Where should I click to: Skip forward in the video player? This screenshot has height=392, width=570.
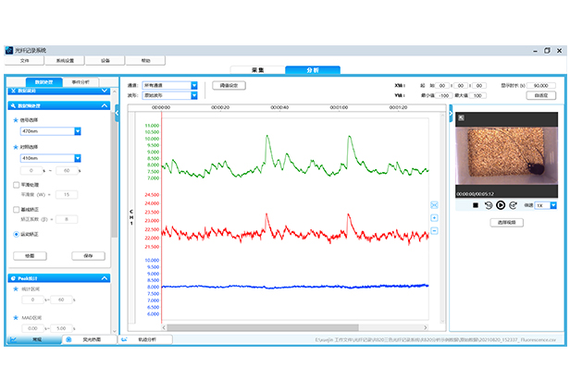514,205
